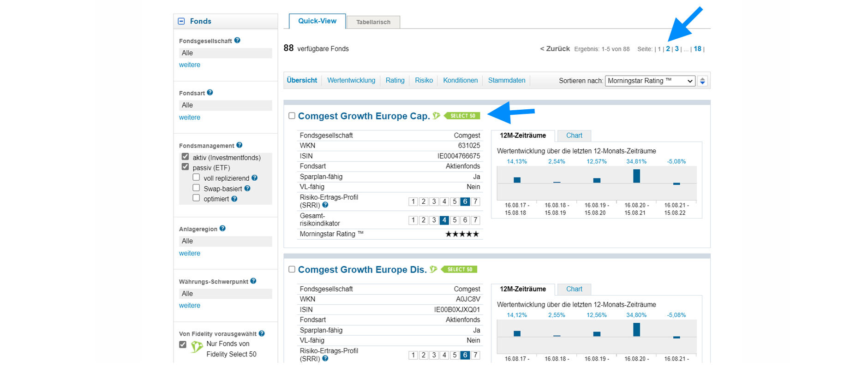Open help icon beside Swap-basiert
868x373 pixels.
click(x=247, y=188)
